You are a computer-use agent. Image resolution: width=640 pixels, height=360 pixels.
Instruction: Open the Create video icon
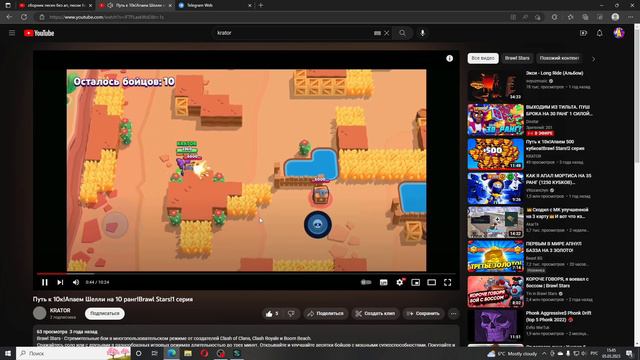(583, 33)
